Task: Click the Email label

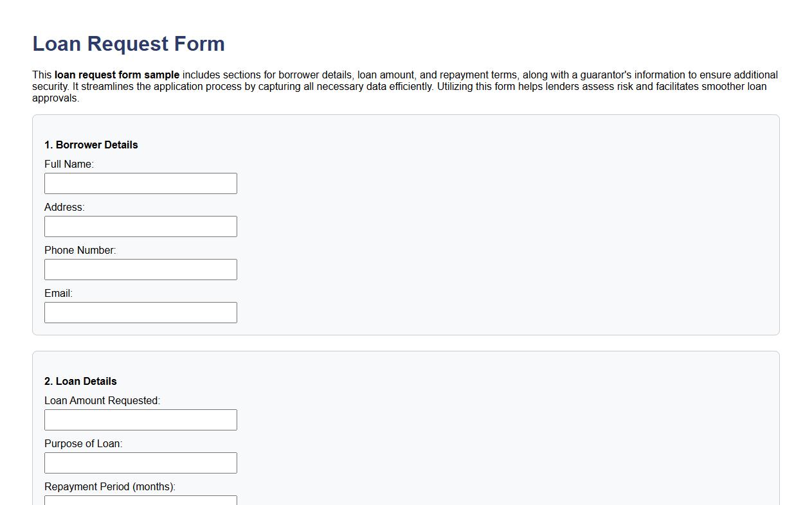Action: pyautogui.click(x=58, y=293)
